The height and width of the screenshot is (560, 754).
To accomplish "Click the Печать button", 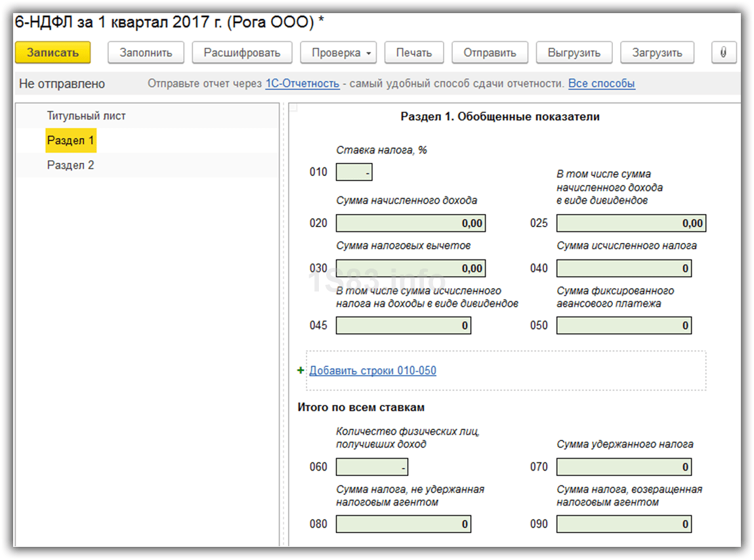I will coord(414,53).
